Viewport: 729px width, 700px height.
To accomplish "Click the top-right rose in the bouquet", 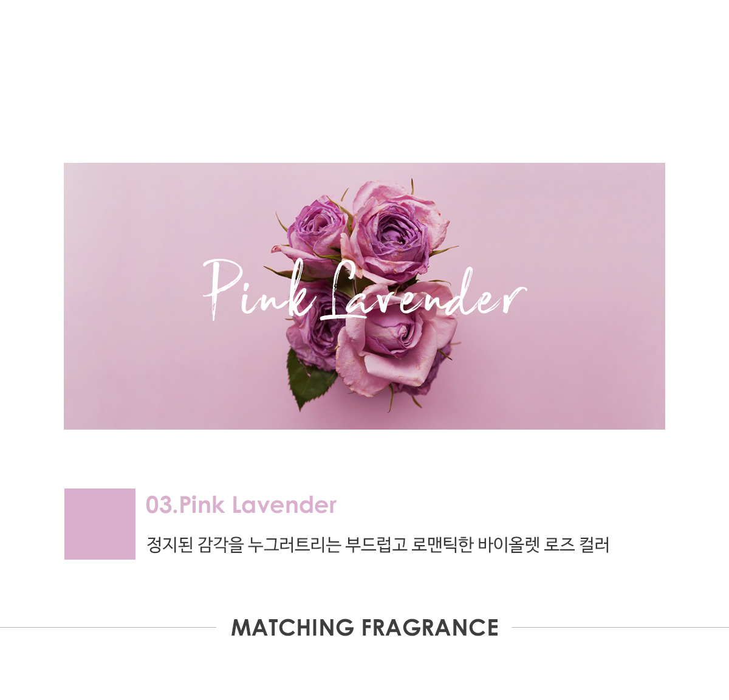I will pyautogui.click(x=394, y=231).
